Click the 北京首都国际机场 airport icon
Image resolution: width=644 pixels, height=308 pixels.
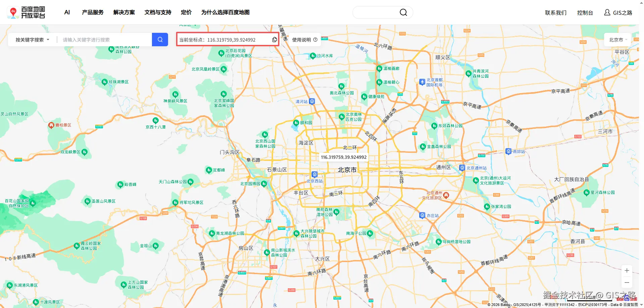click(x=422, y=82)
